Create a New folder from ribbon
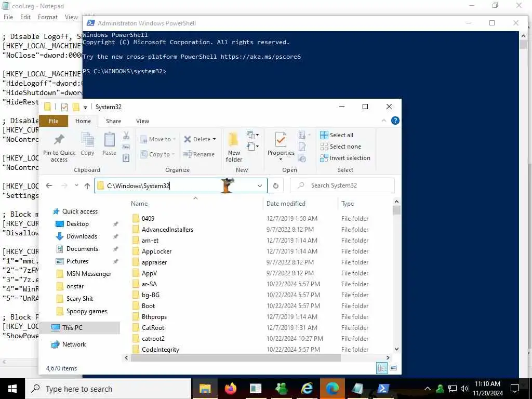Image resolution: width=532 pixels, height=399 pixels. pos(234,147)
